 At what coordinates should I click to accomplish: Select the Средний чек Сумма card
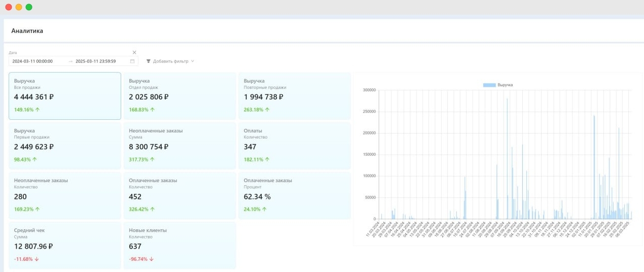pyautogui.click(x=65, y=245)
